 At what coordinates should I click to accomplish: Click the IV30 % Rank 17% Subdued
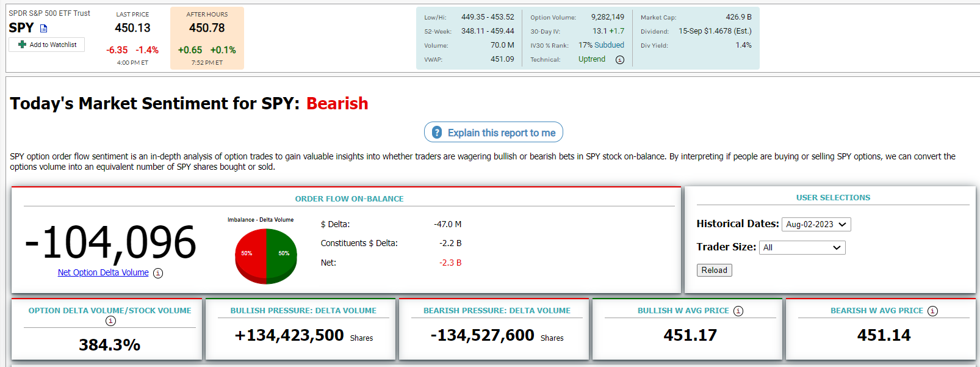(x=602, y=45)
